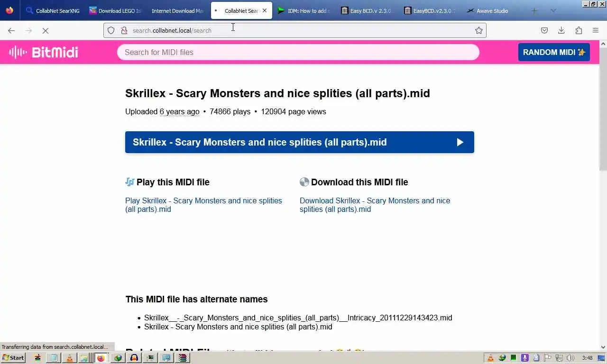The image size is (607, 364).
Task: Click the Internet Download Manager globe taskbar icon
Action: pos(118,358)
